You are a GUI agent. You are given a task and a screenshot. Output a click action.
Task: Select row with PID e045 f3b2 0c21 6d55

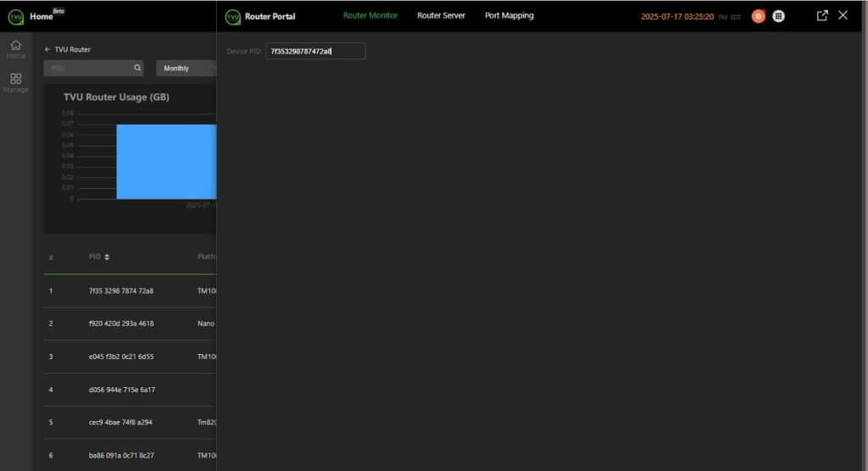click(x=130, y=357)
